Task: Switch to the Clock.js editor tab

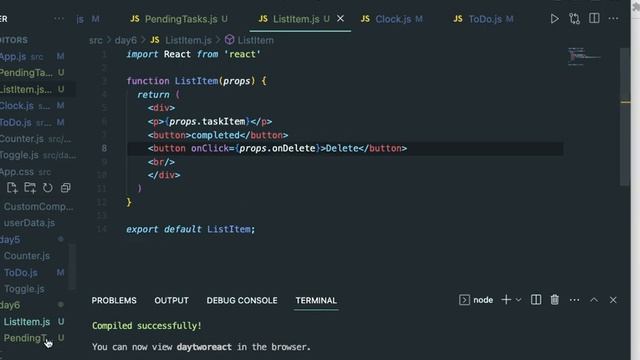Action: point(392,19)
